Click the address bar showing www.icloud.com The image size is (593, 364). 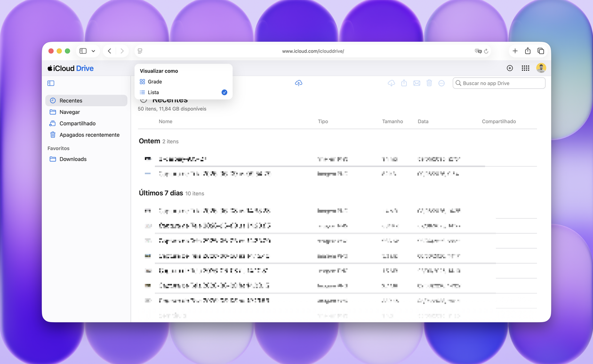tap(313, 51)
